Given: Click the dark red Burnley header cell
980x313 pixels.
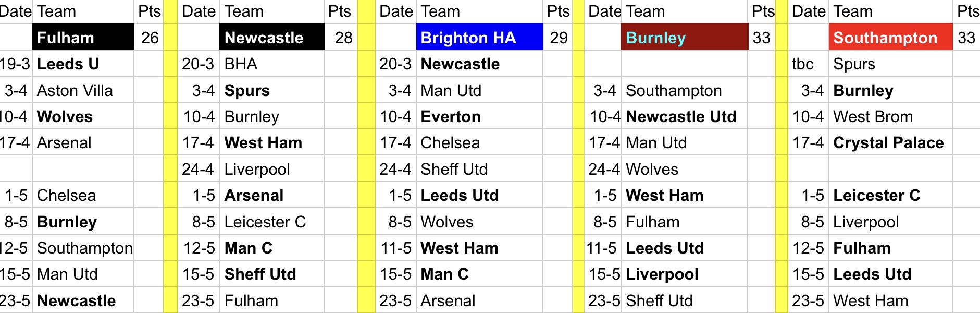Looking at the screenshot, I should coord(684,38).
